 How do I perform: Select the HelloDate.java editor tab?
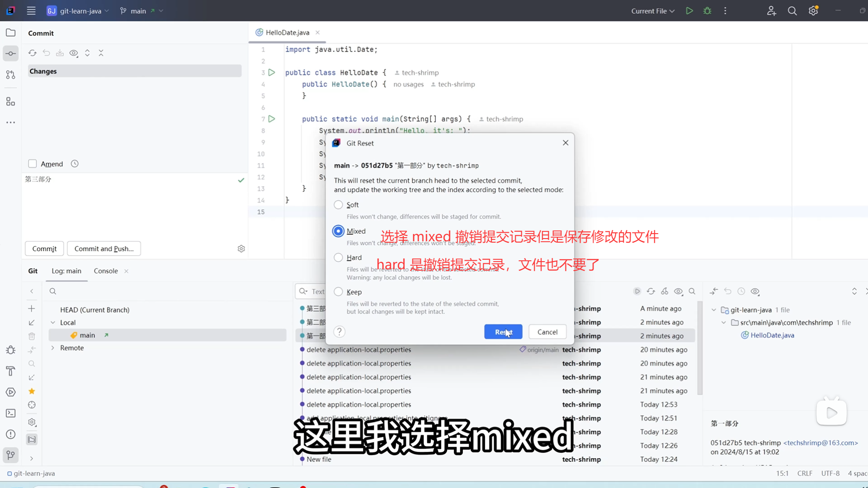pyautogui.click(x=287, y=33)
